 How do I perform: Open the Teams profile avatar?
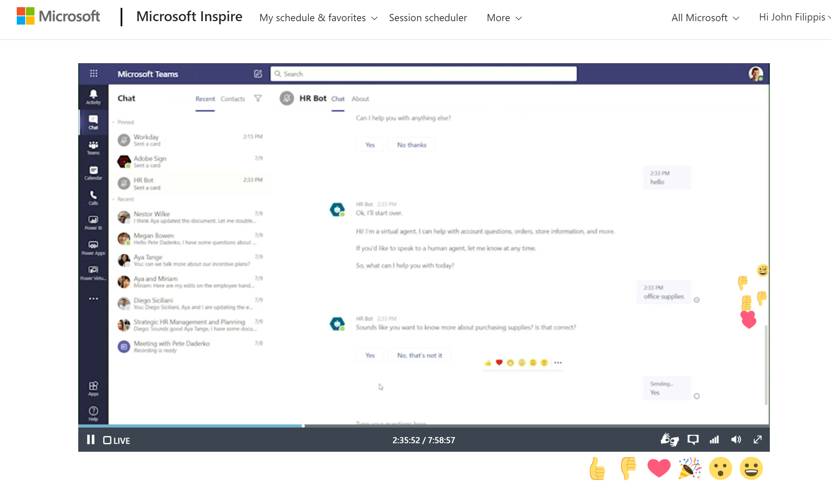click(755, 73)
